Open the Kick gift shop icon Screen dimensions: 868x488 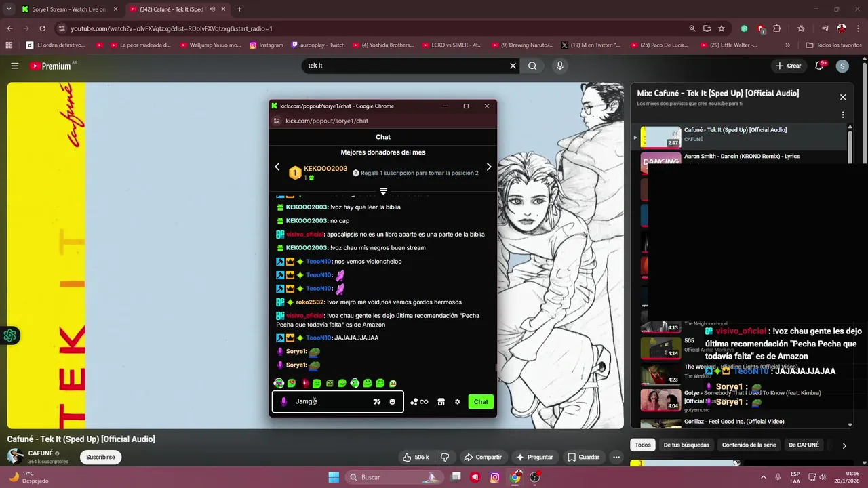(441, 402)
